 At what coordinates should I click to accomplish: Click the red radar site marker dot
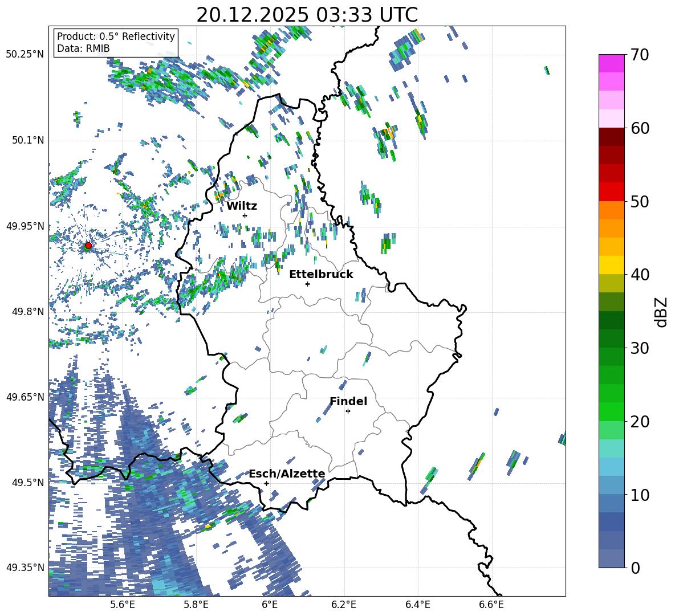88,246
